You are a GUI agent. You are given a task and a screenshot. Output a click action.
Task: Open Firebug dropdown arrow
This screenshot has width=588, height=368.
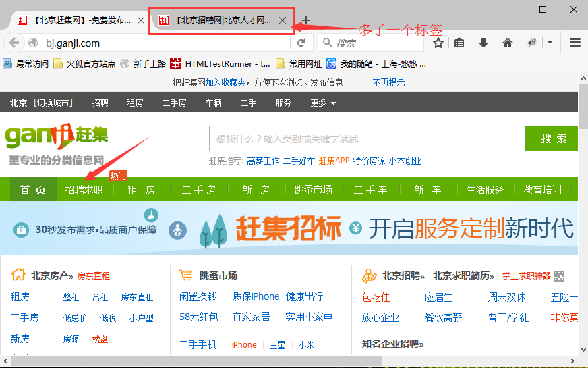tap(550, 43)
